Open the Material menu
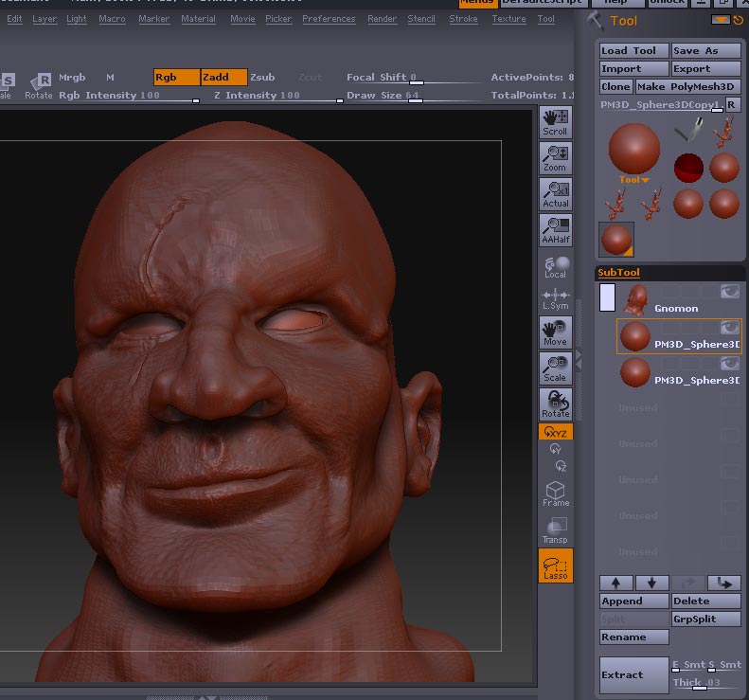Viewport: 749px width, 700px height. [x=198, y=19]
